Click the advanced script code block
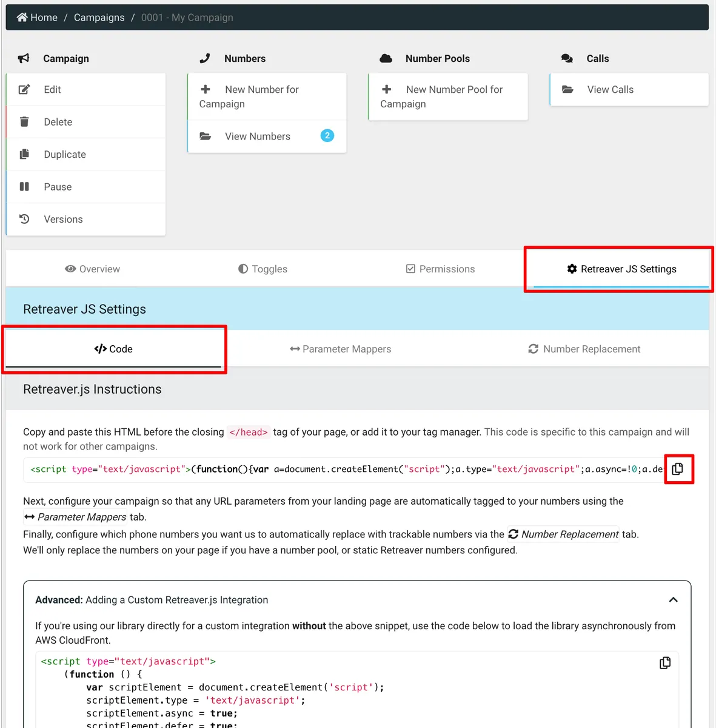 (357, 690)
